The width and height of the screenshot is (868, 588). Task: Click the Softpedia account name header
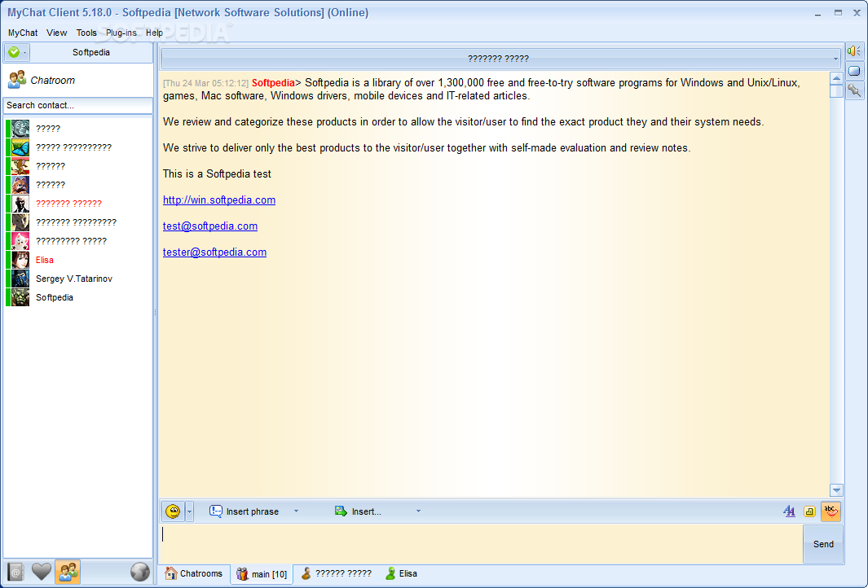(91, 53)
